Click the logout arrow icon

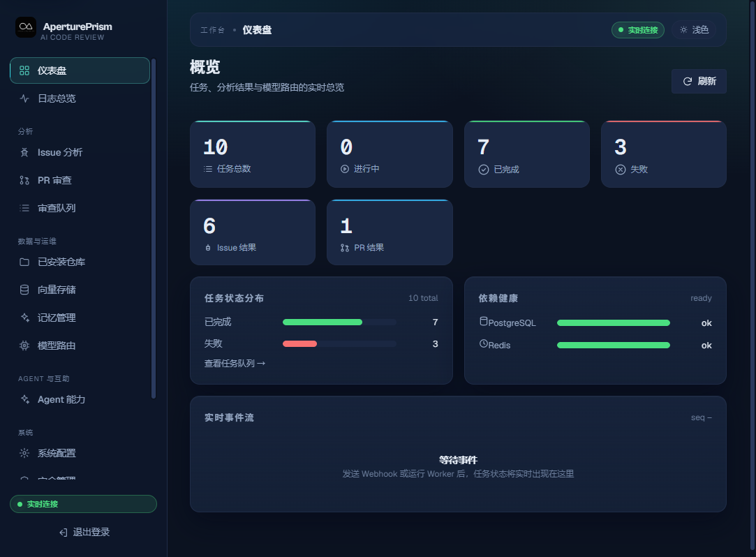pos(63,533)
